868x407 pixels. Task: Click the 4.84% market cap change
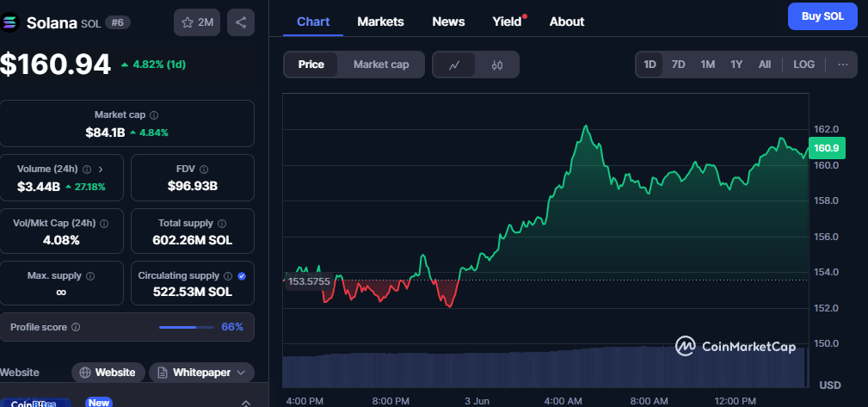pos(150,133)
